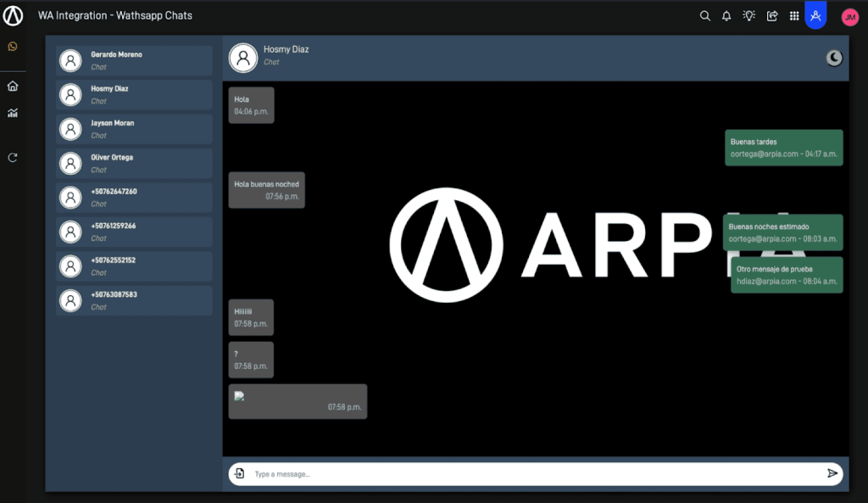Click the refresh icon in sidebar
Viewport: 868px width, 503px height.
coord(13,158)
